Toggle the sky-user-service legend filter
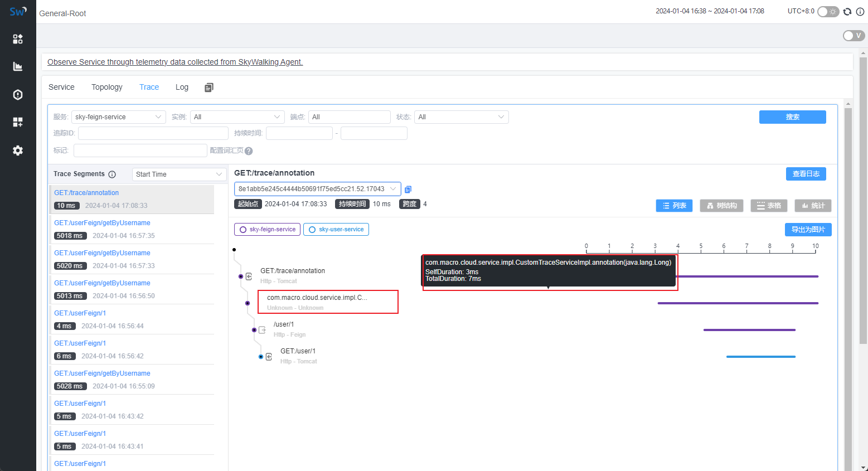This screenshot has height=471, width=868. pyautogui.click(x=336, y=230)
